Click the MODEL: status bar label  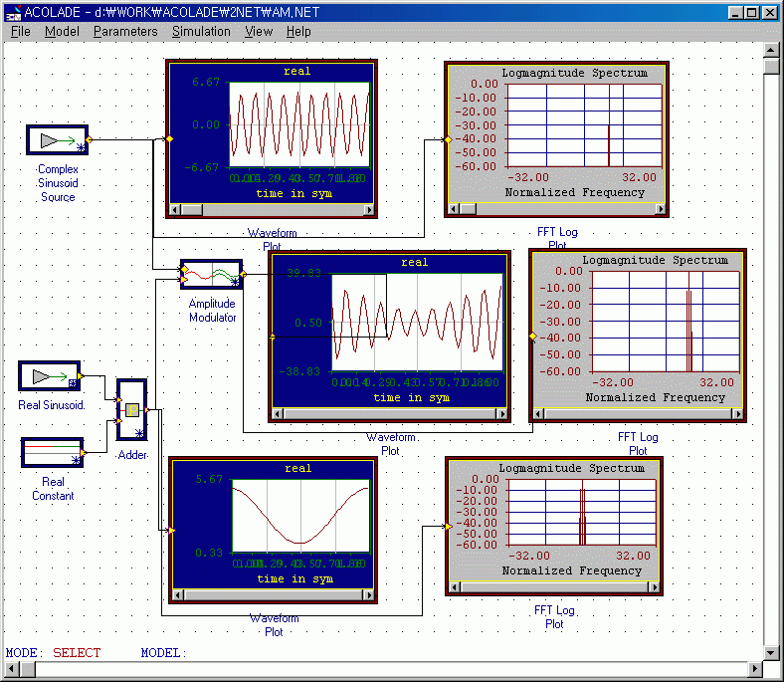pyautogui.click(x=163, y=652)
